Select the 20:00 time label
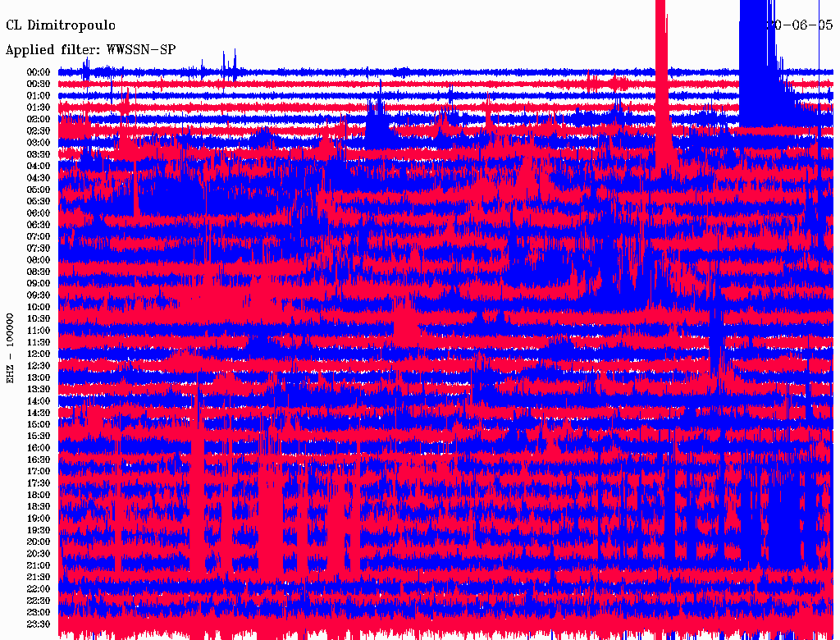This screenshot has height=640, width=840. pos(39,542)
